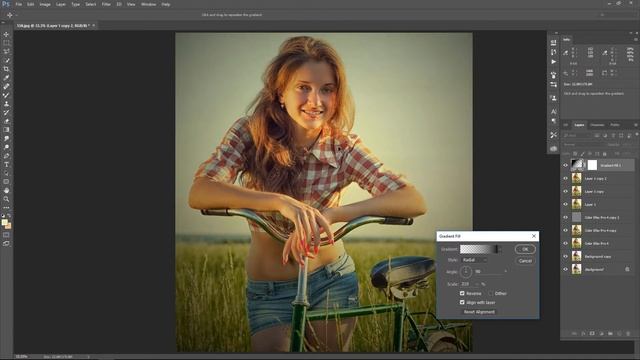Viewport: 640px width, 360px height.
Task: Select the Eyedropper tool
Action: [6, 78]
